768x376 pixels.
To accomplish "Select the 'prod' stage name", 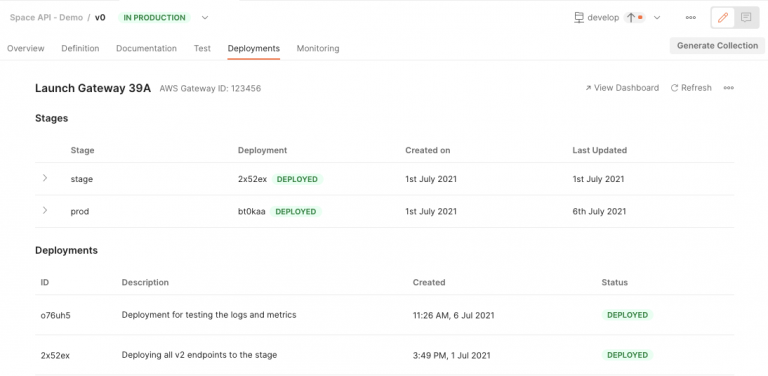I will pyautogui.click(x=80, y=212).
